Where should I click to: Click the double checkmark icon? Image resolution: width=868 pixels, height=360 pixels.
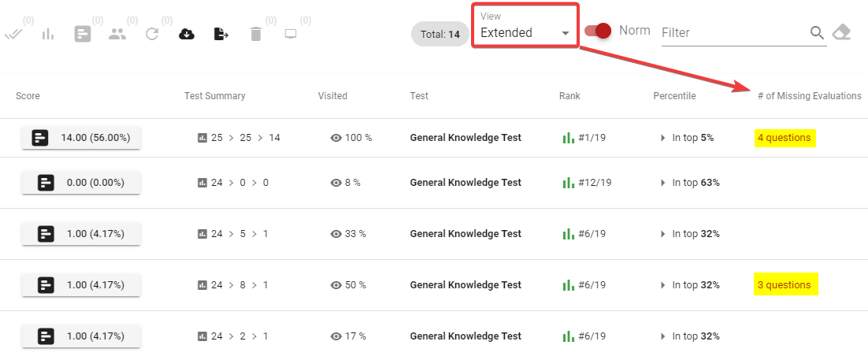point(12,35)
